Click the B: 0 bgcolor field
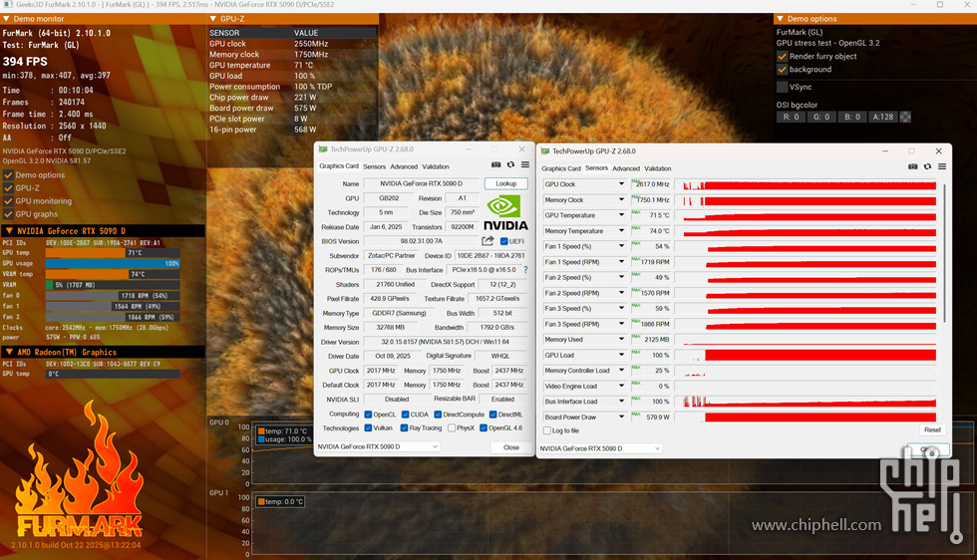 [852, 117]
